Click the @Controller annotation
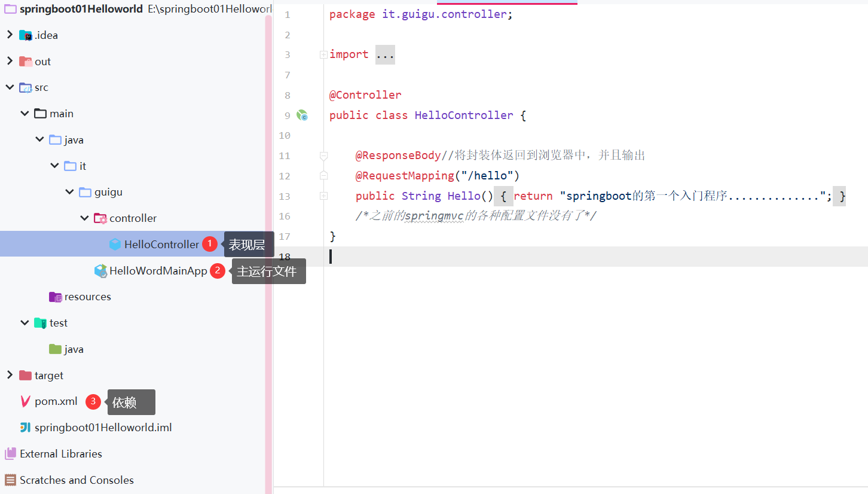 coord(365,94)
